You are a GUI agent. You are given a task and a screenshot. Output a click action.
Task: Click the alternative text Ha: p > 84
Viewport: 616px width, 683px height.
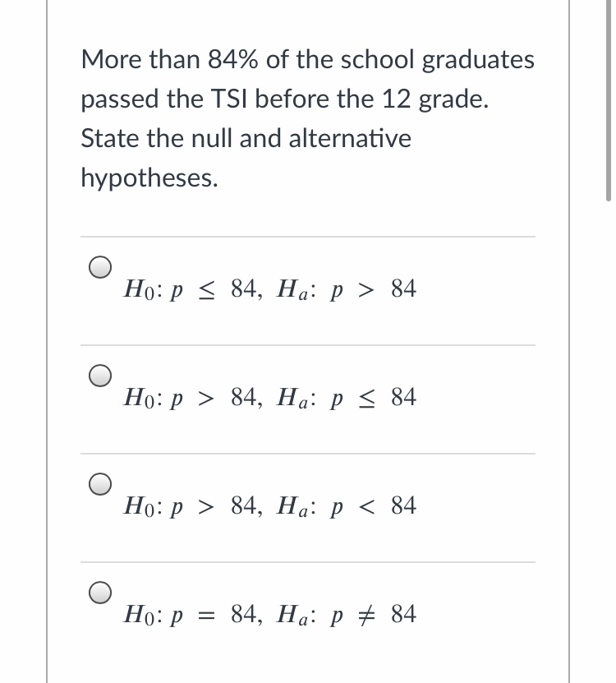click(345, 289)
